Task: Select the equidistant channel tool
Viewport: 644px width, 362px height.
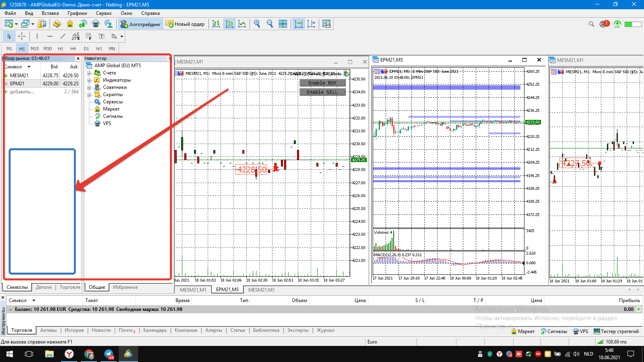Action: click(x=76, y=36)
